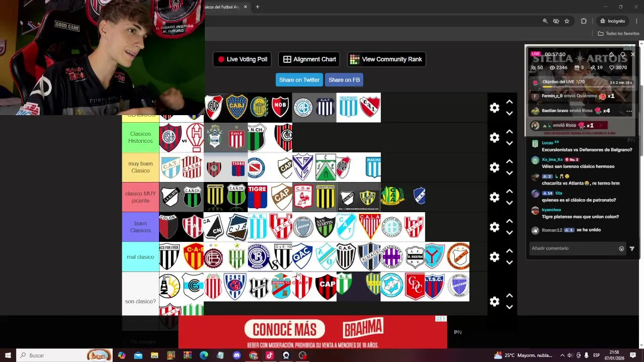Move clasico MUY picante row down
The image size is (644, 362).
[x=509, y=203]
